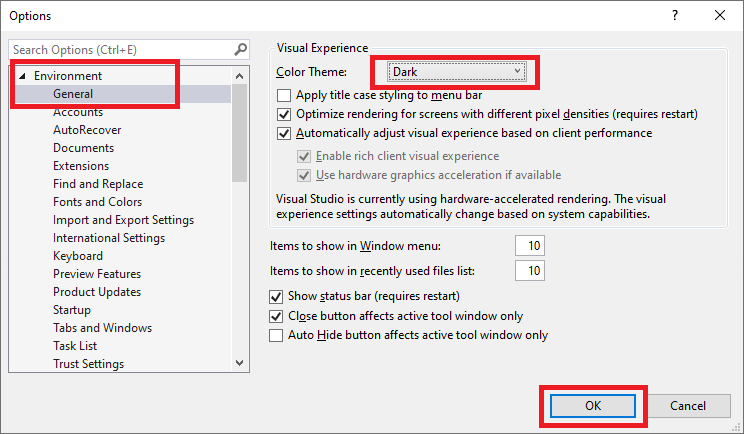The width and height of the screenshot is (744, 434).
Task: Go to Import and Export Settings
Action: (123, 220)
